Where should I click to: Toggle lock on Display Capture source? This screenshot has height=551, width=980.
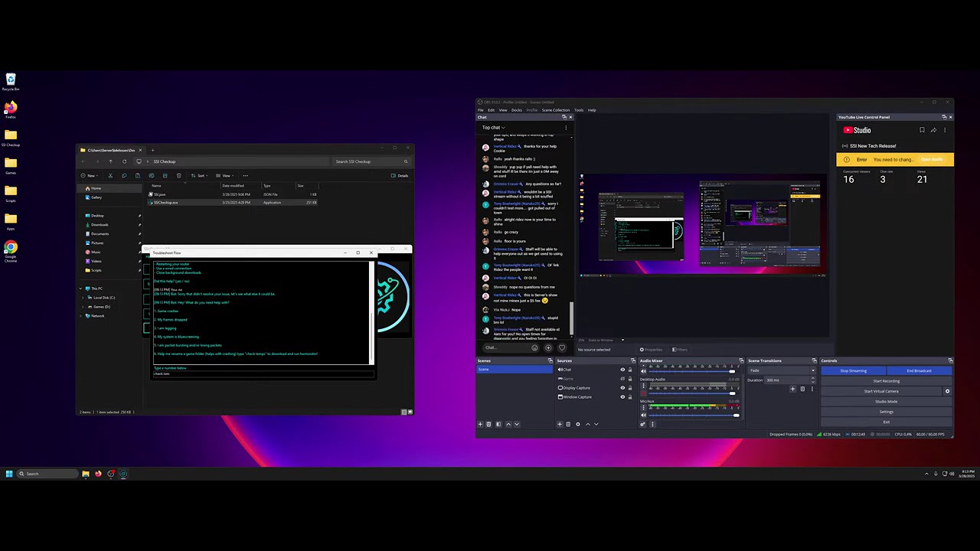pyautogui.click(x=630, y=388)
